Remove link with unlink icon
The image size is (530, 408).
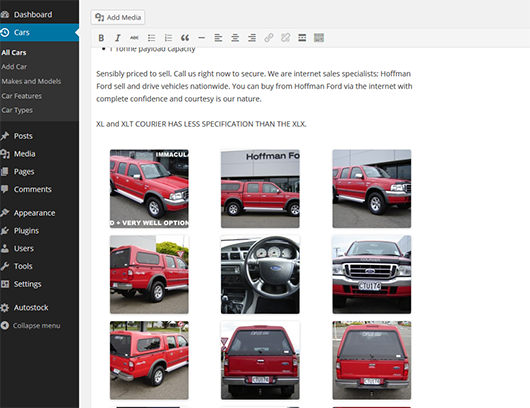286,38
